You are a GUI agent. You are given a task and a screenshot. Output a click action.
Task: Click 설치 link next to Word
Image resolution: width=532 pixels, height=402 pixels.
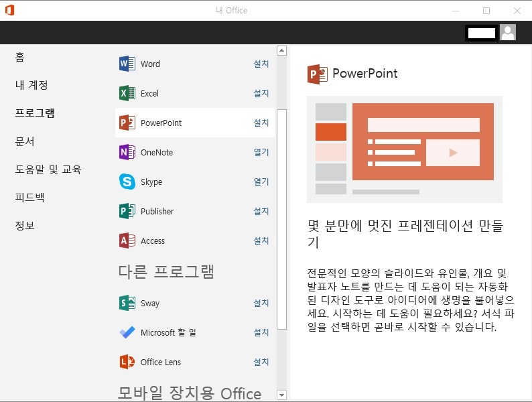[261, 64]
